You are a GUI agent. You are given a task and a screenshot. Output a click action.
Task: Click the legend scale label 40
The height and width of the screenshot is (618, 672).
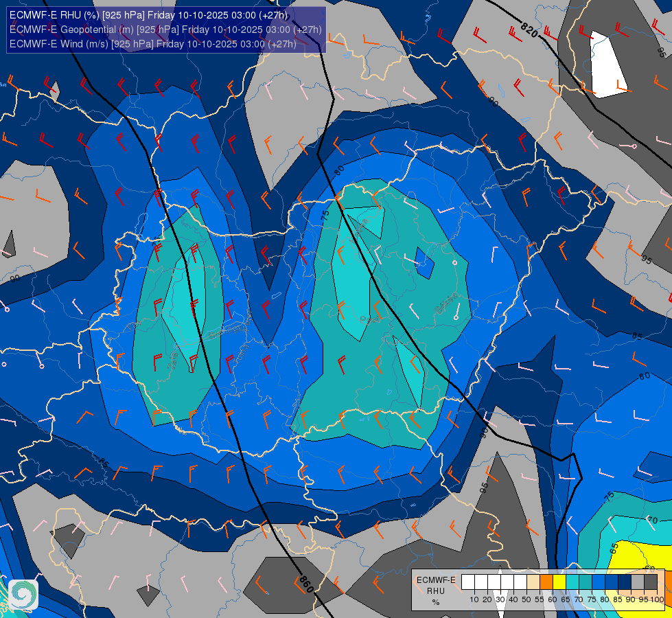(513, 599)
